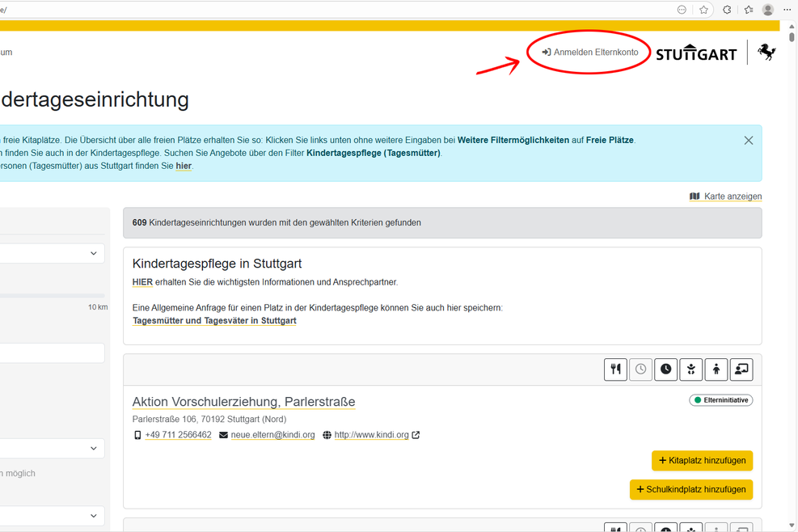Close the blue information banner

(748, 141)
